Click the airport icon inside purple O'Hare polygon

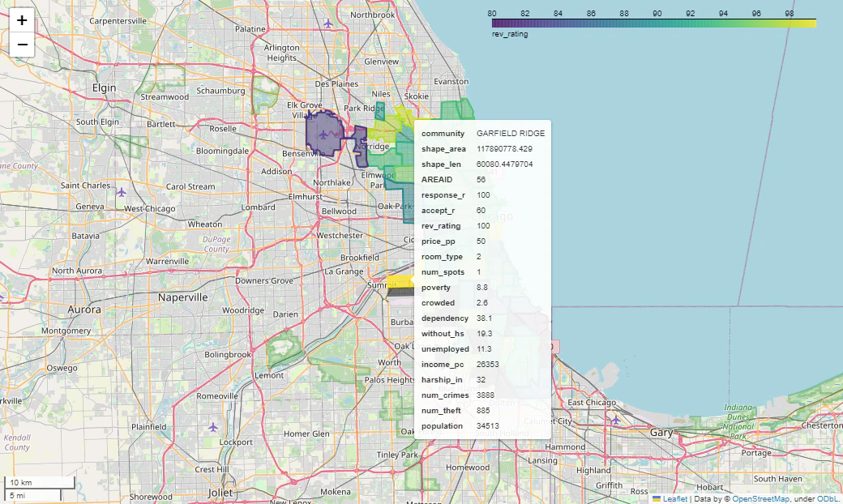pos(323,135)
